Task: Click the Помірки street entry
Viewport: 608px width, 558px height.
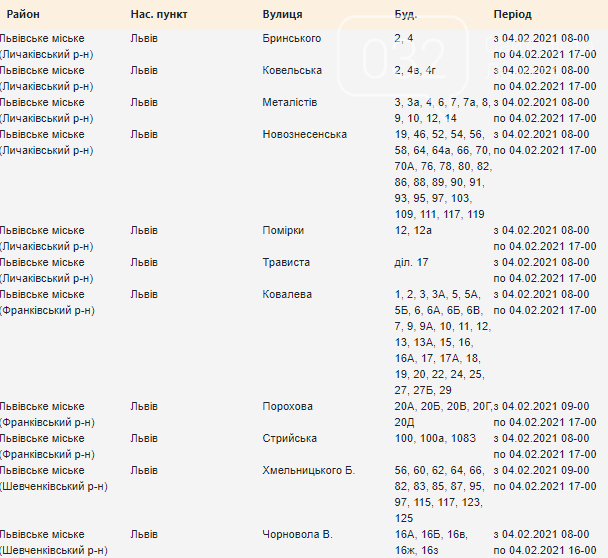Action: (283, 230)
